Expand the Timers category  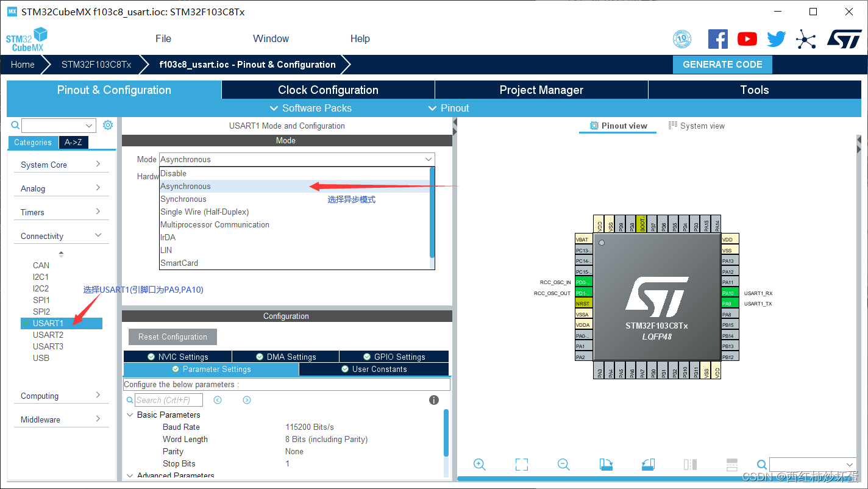point(61,212)
